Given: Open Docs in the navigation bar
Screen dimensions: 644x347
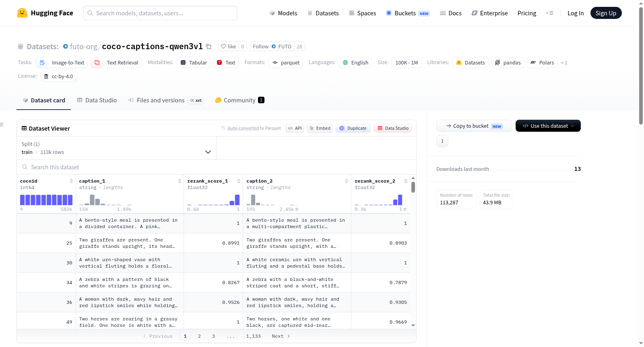Looking at the screenshot, I should [x=450, y=13].
